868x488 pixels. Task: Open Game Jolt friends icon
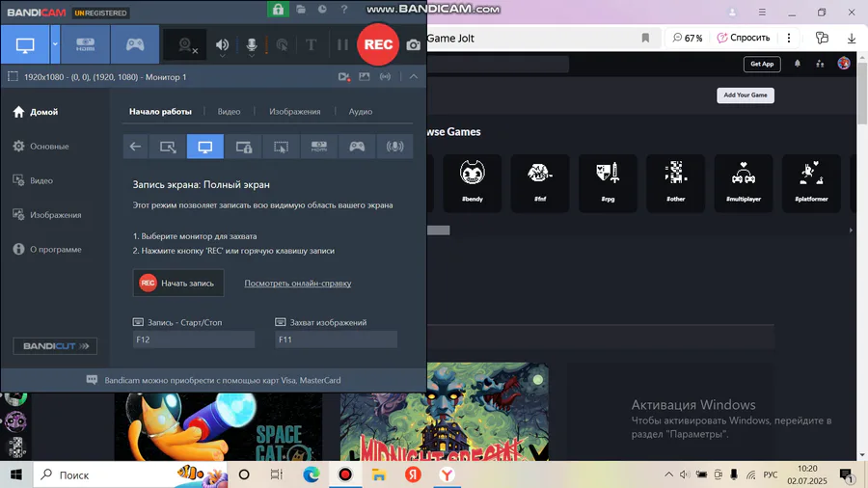[x=820, y=64]
